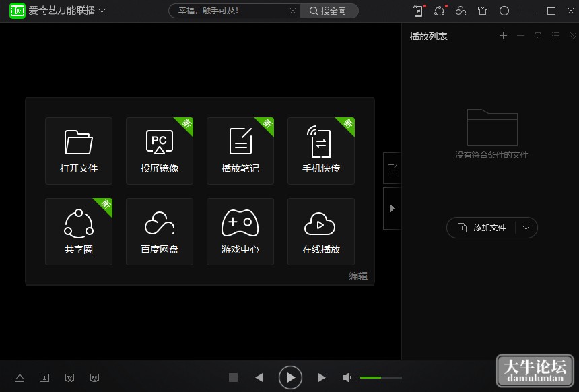
Task: Start playback with the Play button
Action: 291,377
